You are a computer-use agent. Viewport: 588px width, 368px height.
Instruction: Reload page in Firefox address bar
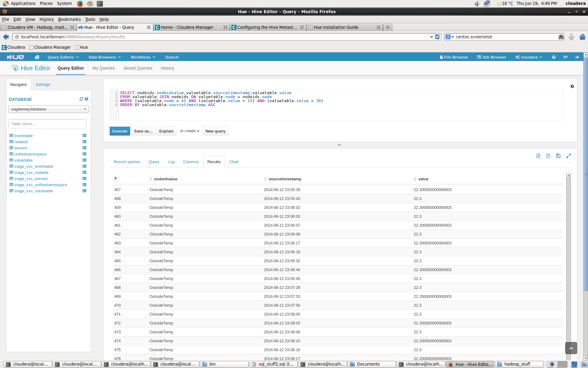437,37
